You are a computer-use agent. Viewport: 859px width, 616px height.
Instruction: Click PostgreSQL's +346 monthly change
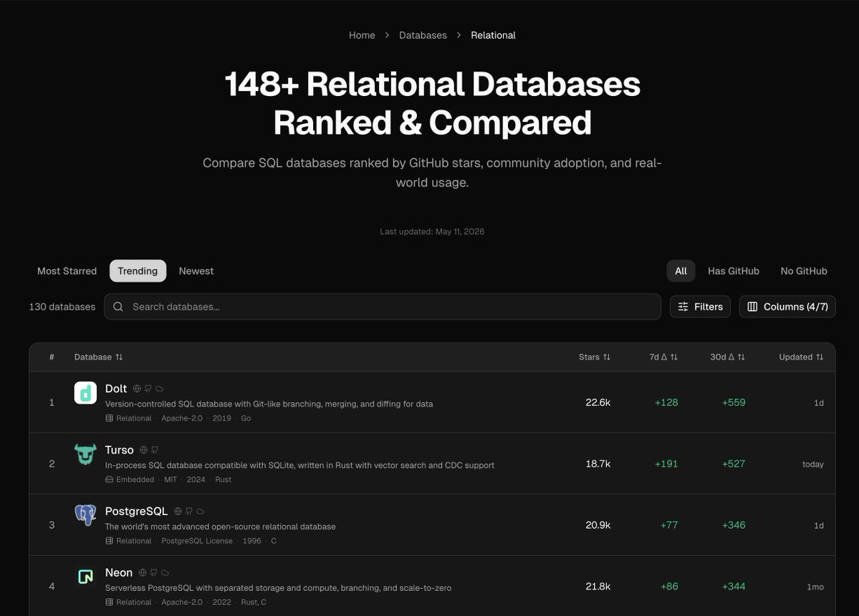tap(734, 525)
